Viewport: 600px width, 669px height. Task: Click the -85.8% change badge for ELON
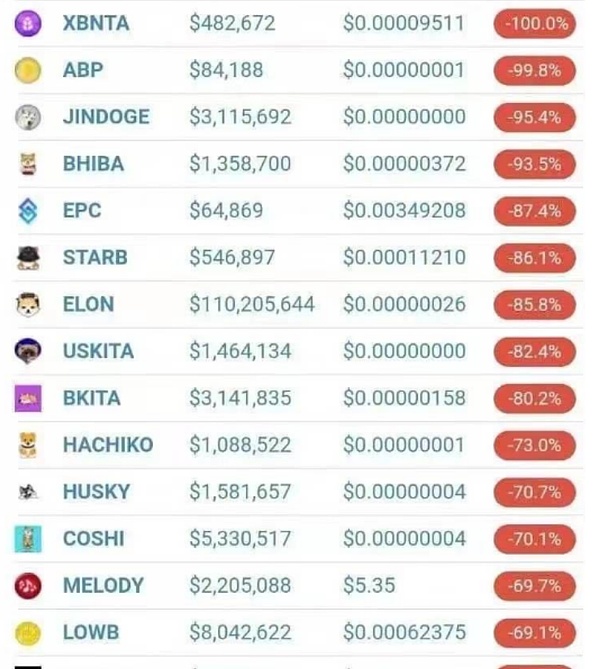[x=536, y=304]
